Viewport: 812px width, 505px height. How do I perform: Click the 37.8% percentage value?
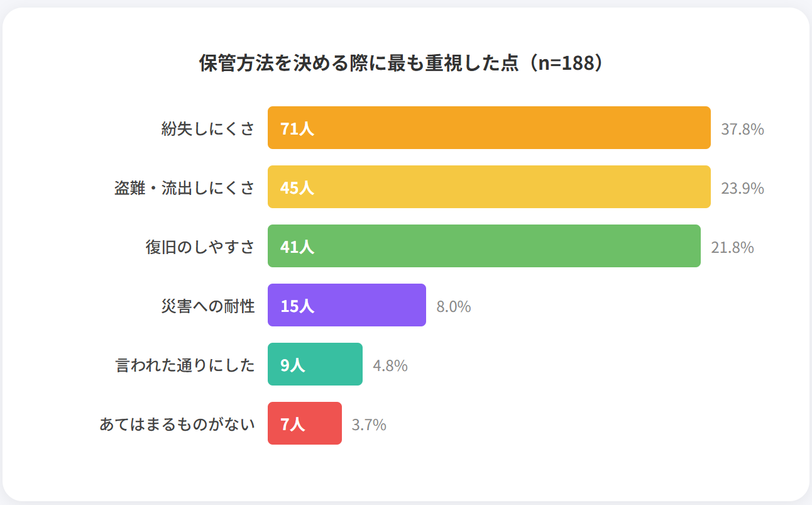tap(742, 130)
